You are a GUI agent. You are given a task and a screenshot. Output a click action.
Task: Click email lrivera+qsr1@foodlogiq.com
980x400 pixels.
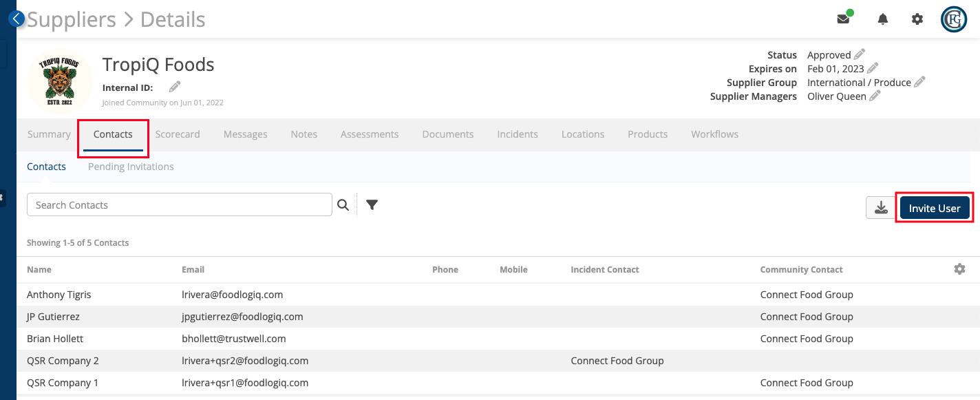tap(245, 383)
